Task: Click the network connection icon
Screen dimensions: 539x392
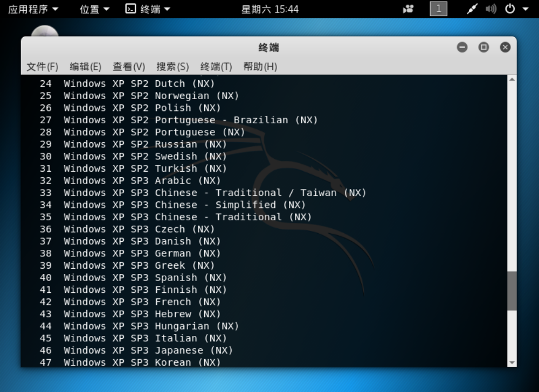Action: (x=472, y=9)
